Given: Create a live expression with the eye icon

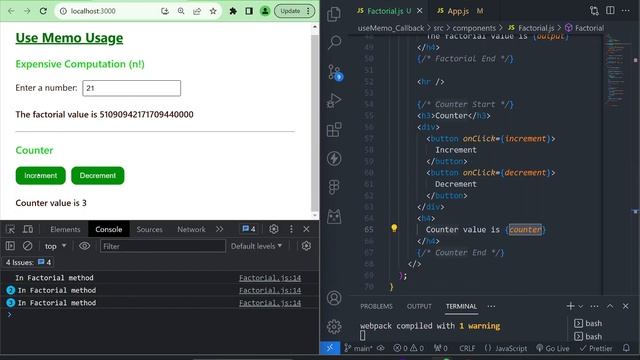Looking at the screenshot, I should click(x=84, y=246).
